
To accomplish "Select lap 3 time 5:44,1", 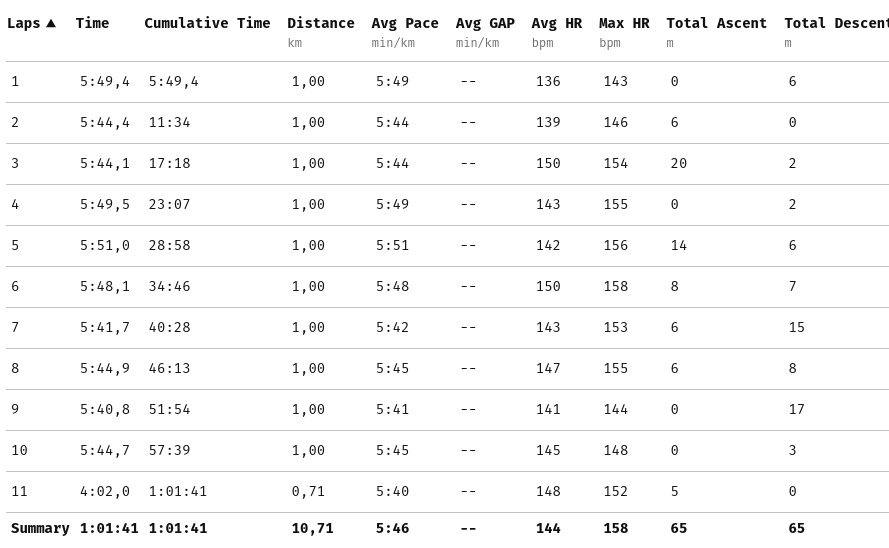I will coord(104,164).
